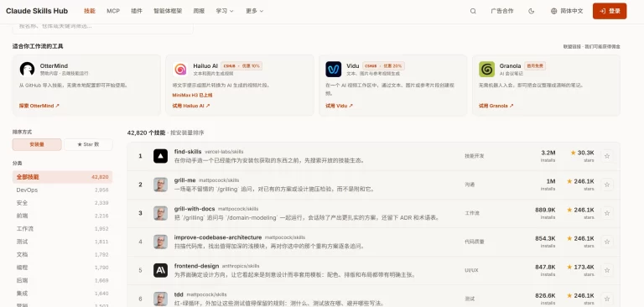Follow the 试用 Vidu link
The height and width of the screenshot is (307, 644).
340,106
